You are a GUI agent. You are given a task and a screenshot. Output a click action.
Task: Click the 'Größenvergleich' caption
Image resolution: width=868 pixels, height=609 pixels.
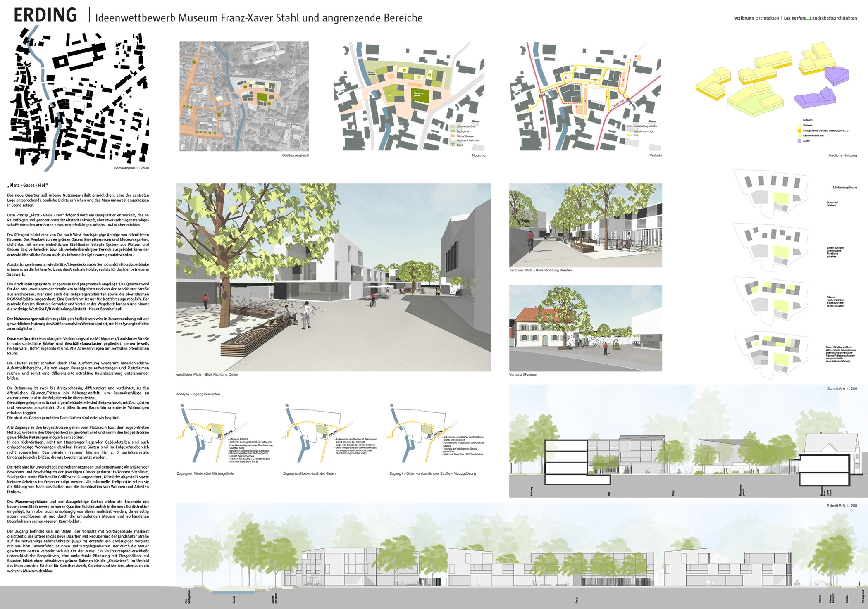(295, 155)
